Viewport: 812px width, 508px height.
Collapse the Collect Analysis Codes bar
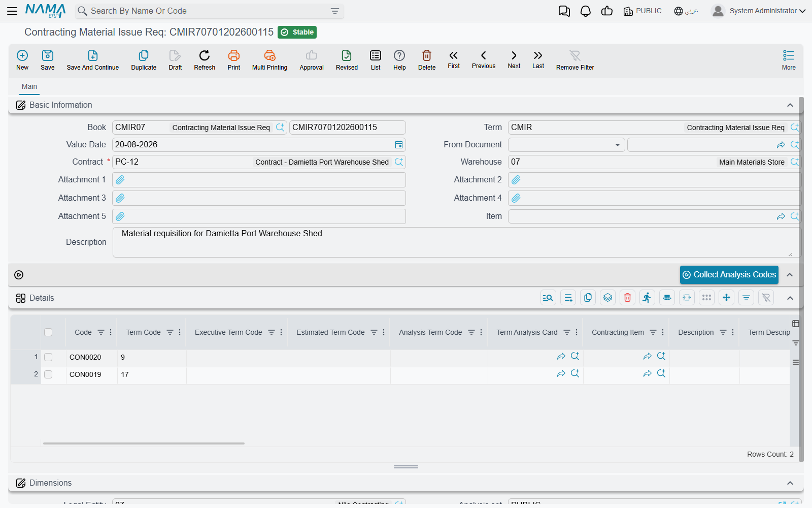(x=790, y=275)
